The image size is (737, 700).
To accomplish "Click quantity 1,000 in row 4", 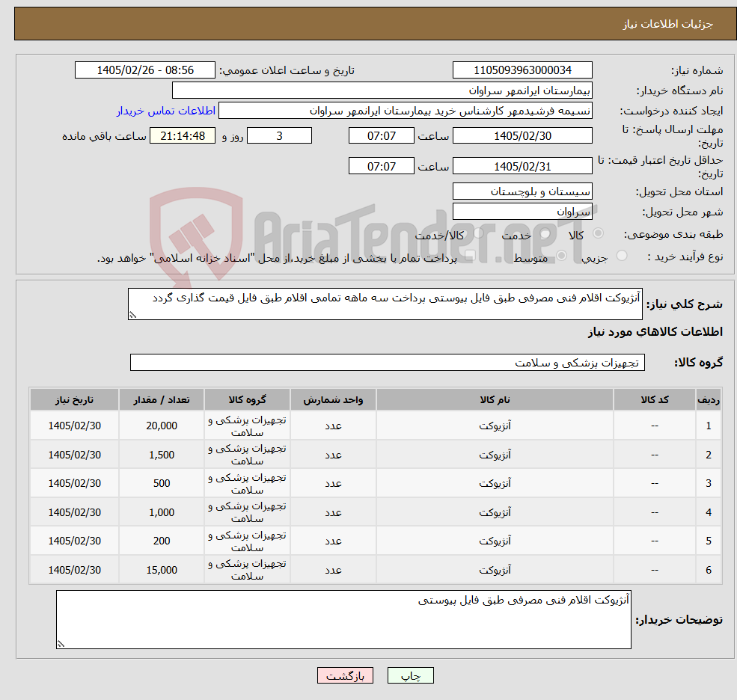I will (161, 512).
